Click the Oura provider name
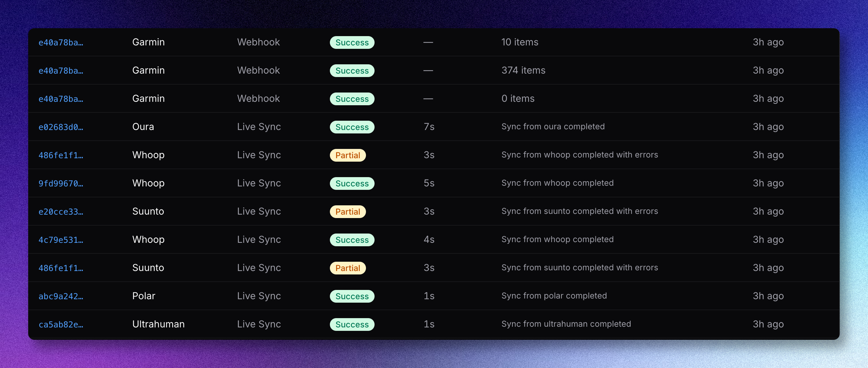Viewport: 868px width, 368px height. [143, 127]
